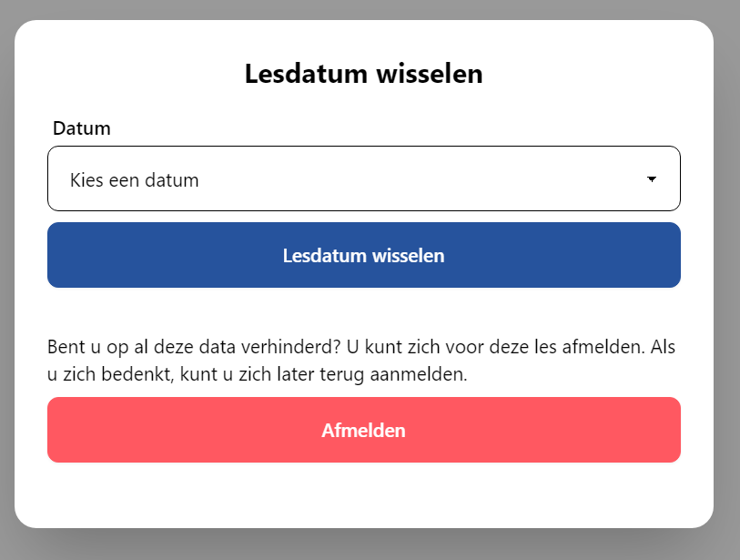Open the "Kies een datum" dropdown
The height and width of the screenshot is (560, 740).
click(x=363, y=178)
